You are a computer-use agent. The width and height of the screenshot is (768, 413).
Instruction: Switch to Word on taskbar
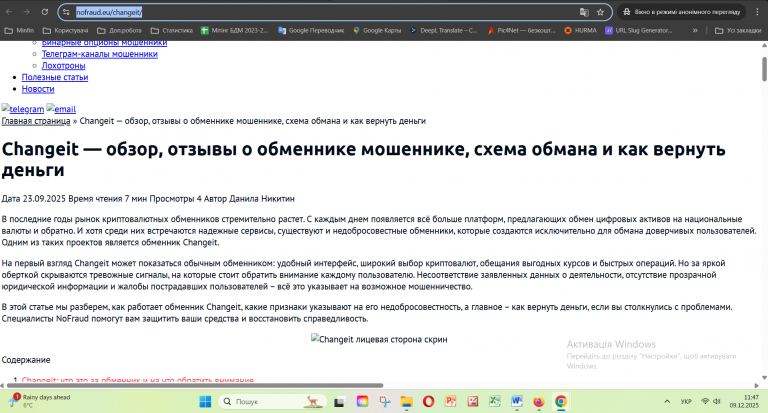coord(517,402)
